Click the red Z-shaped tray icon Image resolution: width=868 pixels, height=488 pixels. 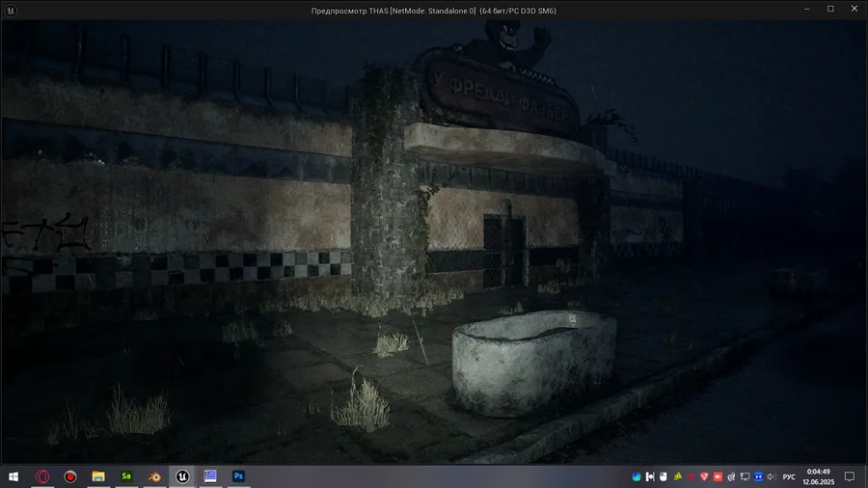coord(691,476)
